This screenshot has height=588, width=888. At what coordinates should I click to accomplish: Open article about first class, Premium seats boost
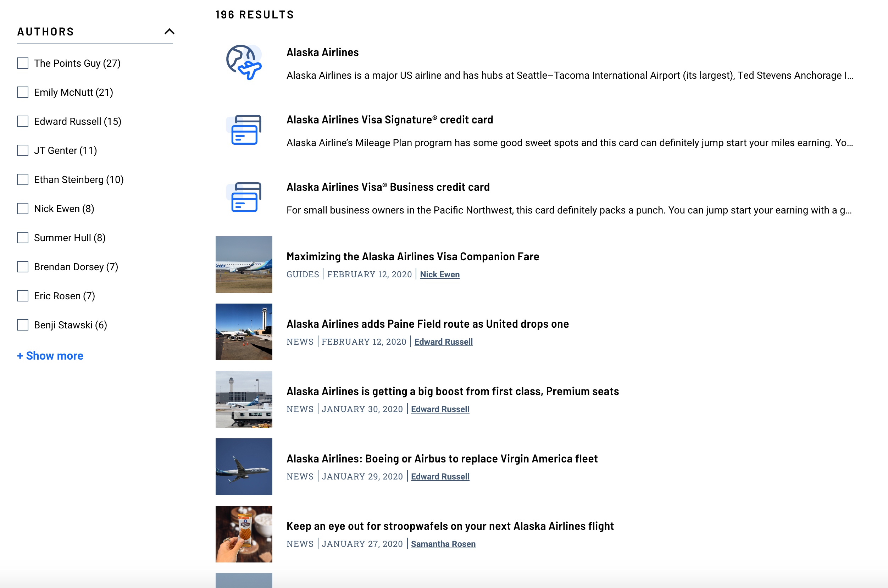[x=453, y=391]
